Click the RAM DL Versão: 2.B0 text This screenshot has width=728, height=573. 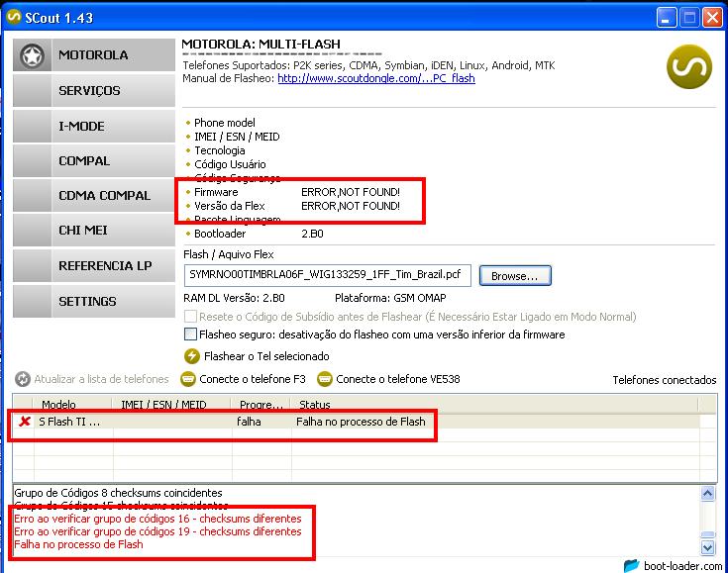tap(234, 298)
